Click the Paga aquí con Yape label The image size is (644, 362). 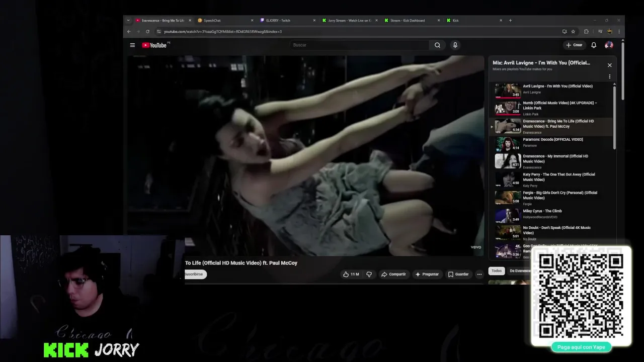[581, 347]
